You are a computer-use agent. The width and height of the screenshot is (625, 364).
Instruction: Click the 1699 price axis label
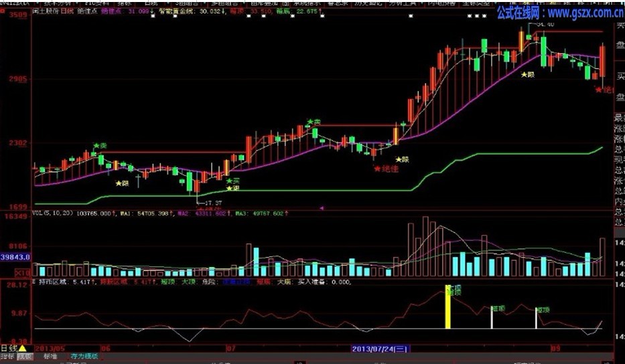[18, 207]
